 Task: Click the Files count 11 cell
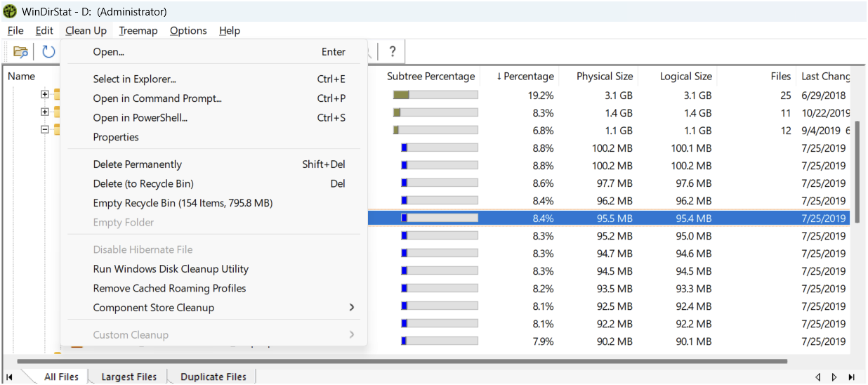pyautogui.click(x=786, y=113)
